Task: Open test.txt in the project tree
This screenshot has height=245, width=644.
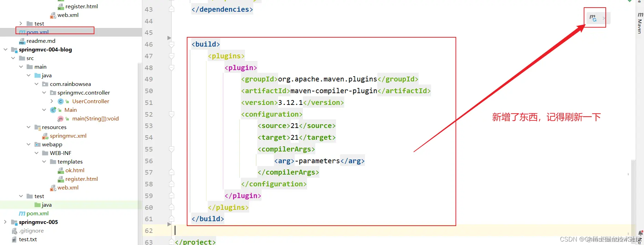Action: (x=28, y=239)
